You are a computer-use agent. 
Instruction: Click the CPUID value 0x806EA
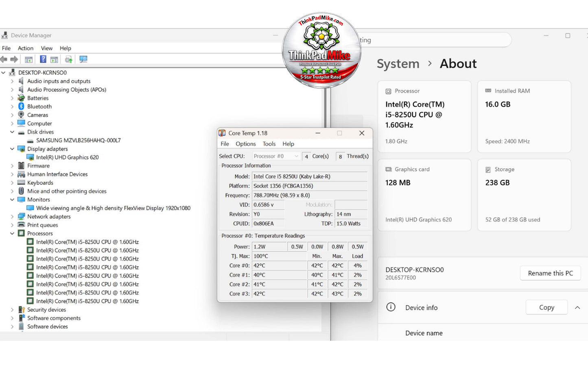(x=268, y=224)
